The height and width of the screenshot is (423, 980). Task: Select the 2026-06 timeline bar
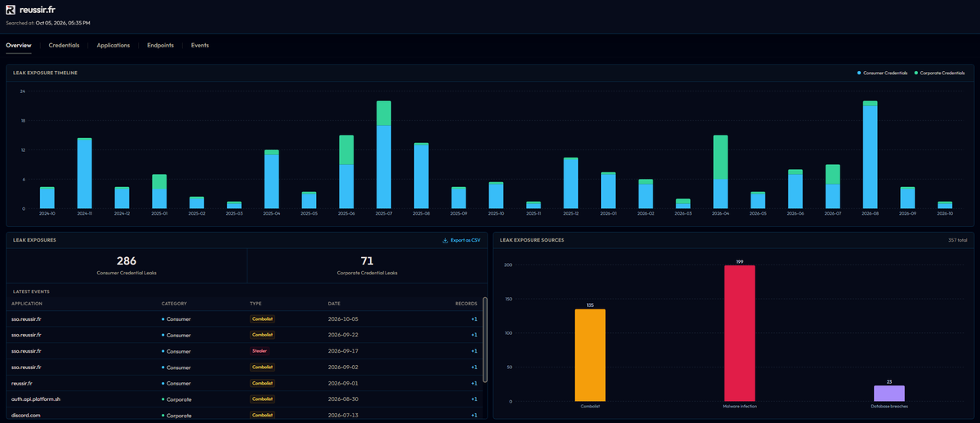[x=795, y=189]
